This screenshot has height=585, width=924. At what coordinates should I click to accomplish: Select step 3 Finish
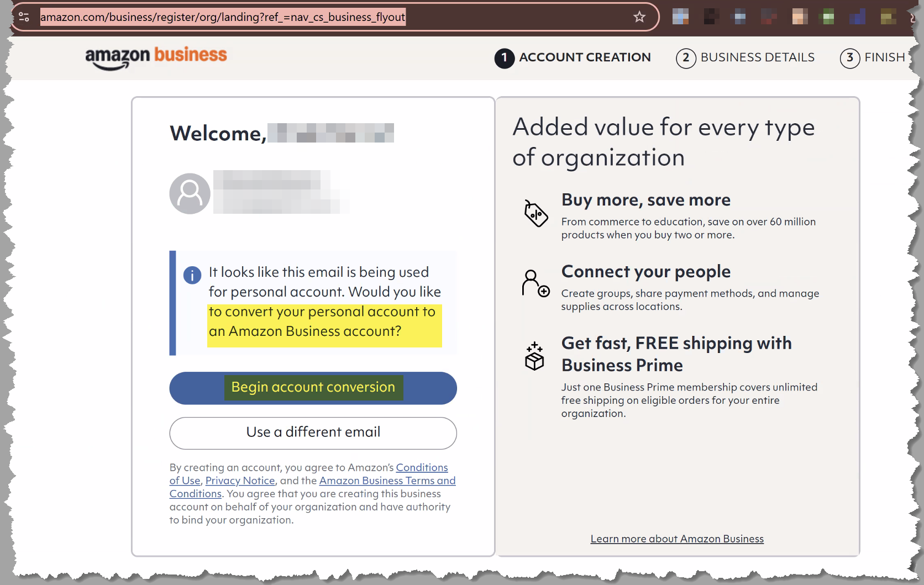(873, 57)
